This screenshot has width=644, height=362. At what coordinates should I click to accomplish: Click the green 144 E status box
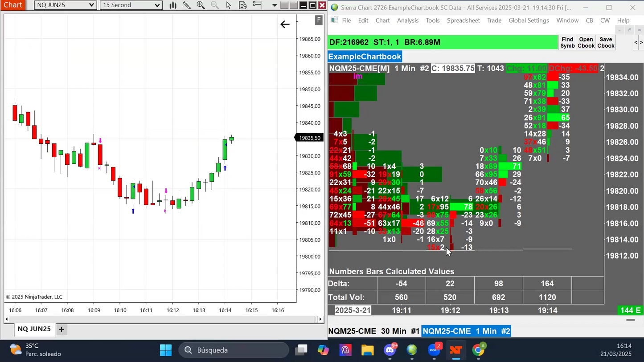coord(630,311)
